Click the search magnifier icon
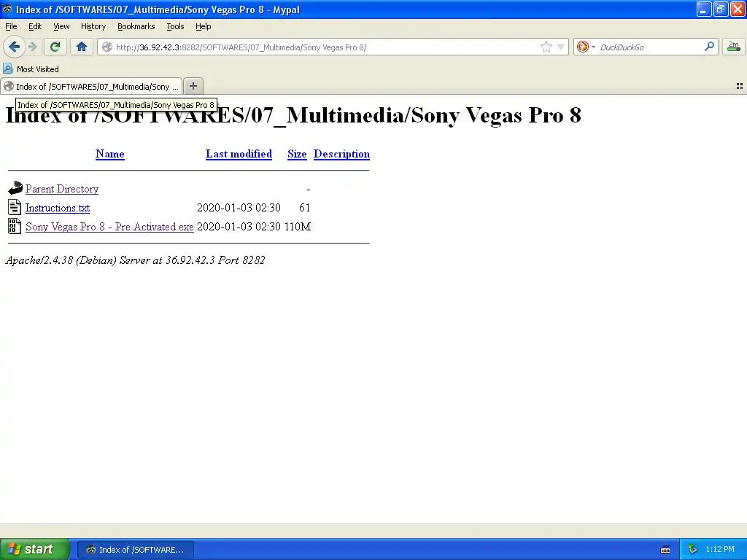This screenshot has width=747, height=560. [709, 46]
